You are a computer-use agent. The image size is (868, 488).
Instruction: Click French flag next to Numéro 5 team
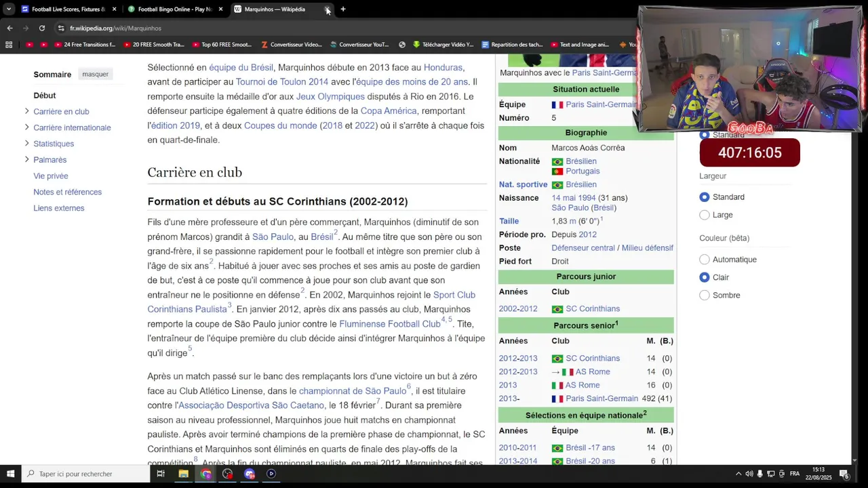coord(557,105)
